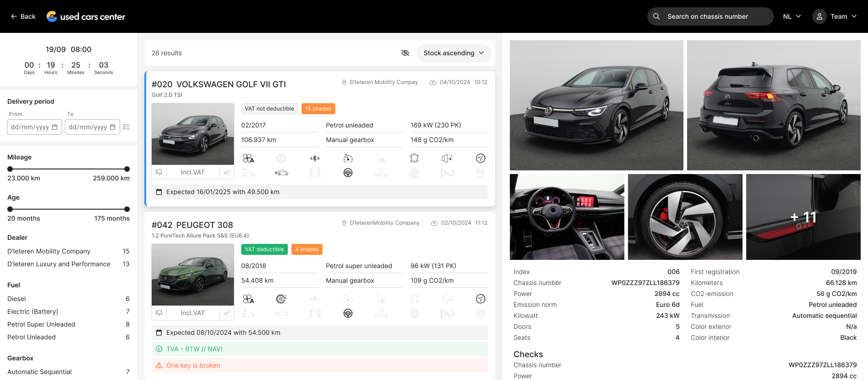The height and width of the screenshot is (380, 868).
Task: Click the Mileage maximum slider handle
Action: point(127,169)
